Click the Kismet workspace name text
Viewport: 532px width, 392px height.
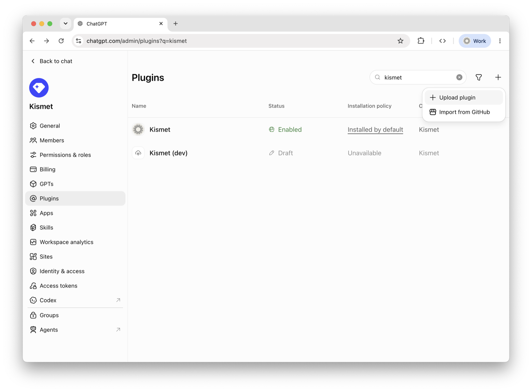point(41,107)
